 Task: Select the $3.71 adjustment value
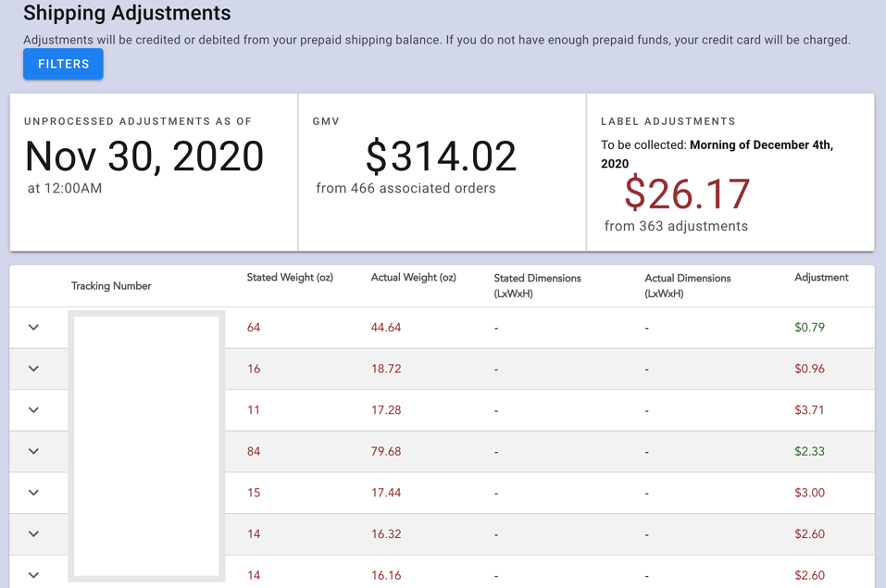809,410
